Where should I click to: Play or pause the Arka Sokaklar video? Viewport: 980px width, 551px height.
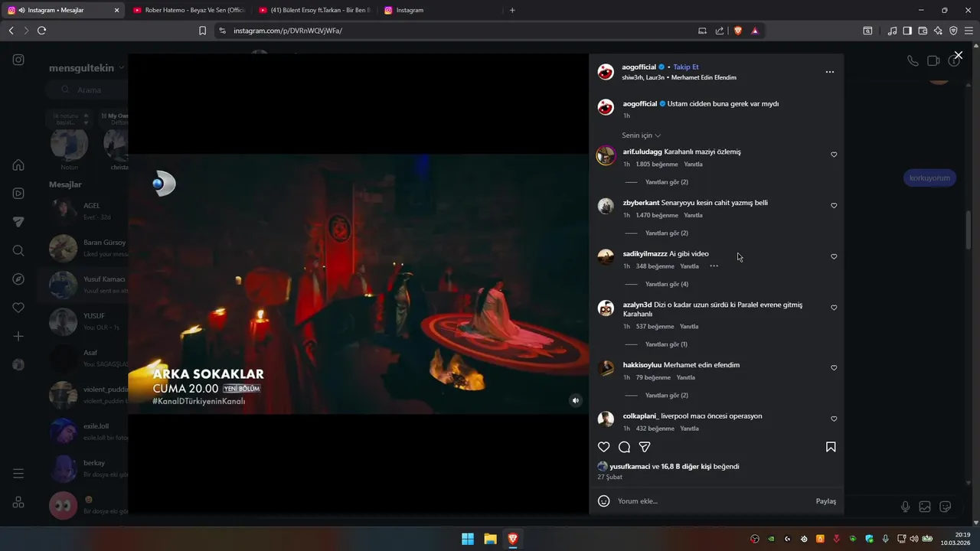(x=358, y=284)
